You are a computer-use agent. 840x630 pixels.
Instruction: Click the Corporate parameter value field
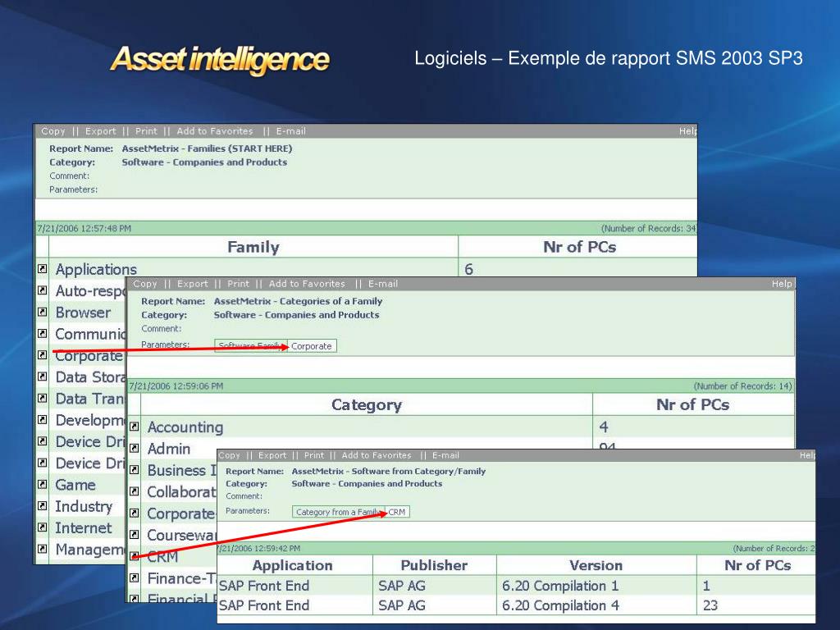pyautogui.click(x=312, y=346)
